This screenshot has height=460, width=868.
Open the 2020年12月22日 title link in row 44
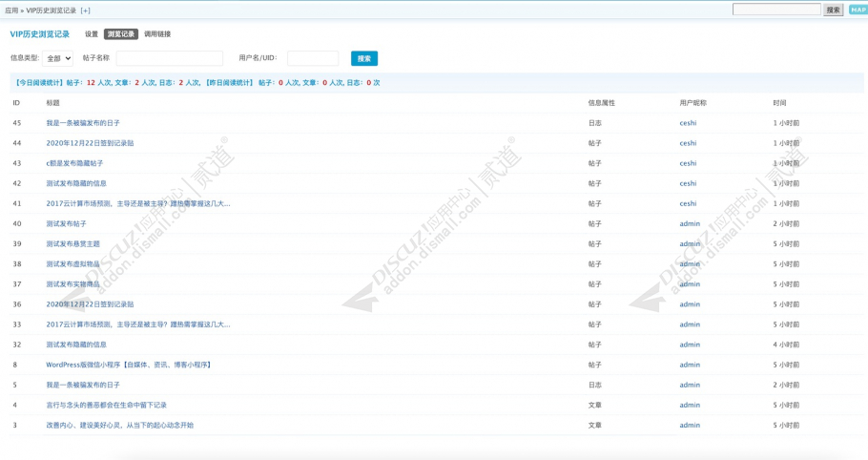(x=90, y=143)
